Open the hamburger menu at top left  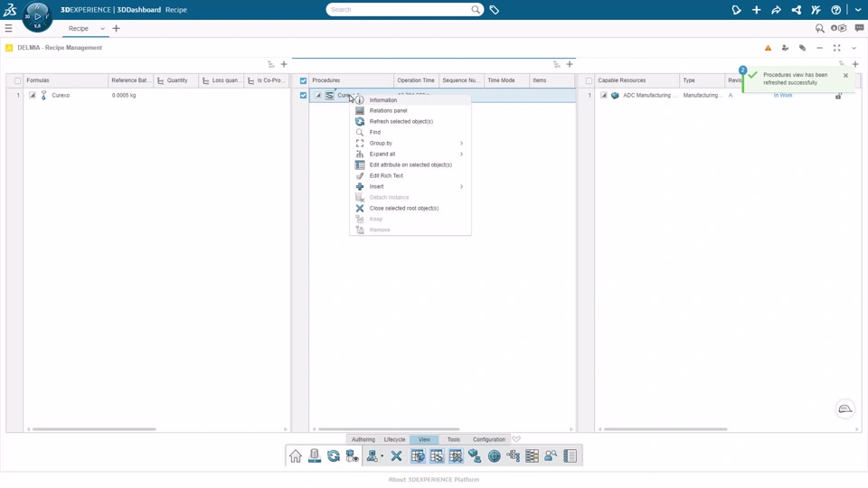pyautogui.click(x=8, y=28)
